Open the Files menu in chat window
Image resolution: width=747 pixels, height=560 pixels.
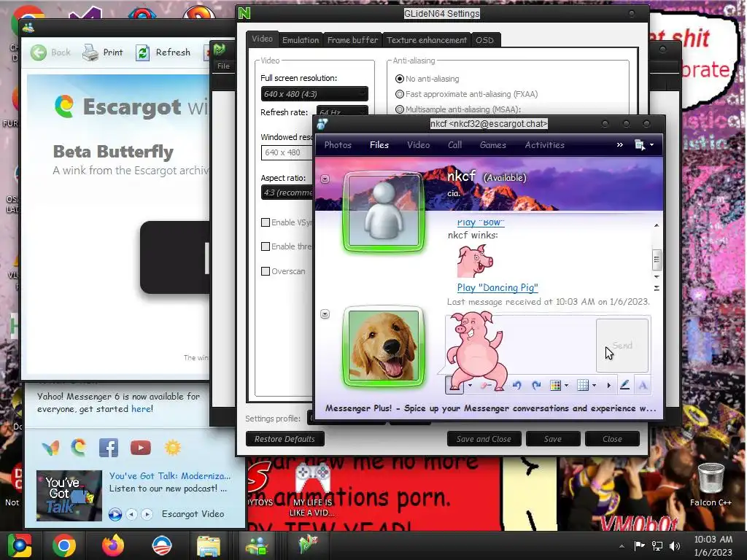379,145
